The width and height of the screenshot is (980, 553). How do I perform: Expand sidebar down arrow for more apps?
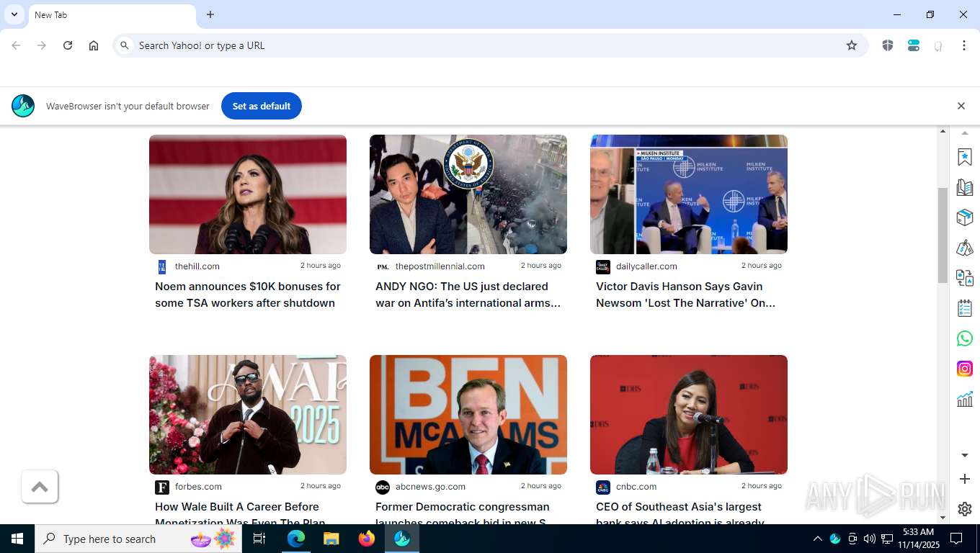tap(964, 455)
